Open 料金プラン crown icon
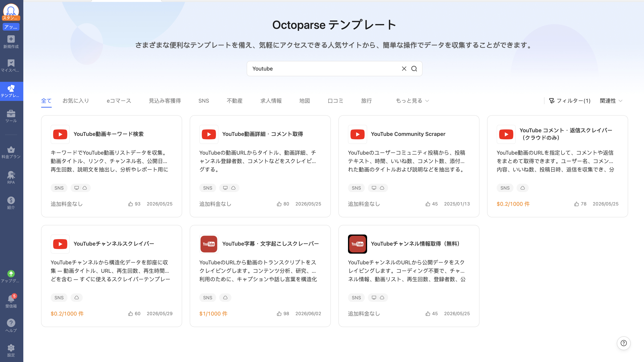The image size is (644, 362). click(11, 149)
